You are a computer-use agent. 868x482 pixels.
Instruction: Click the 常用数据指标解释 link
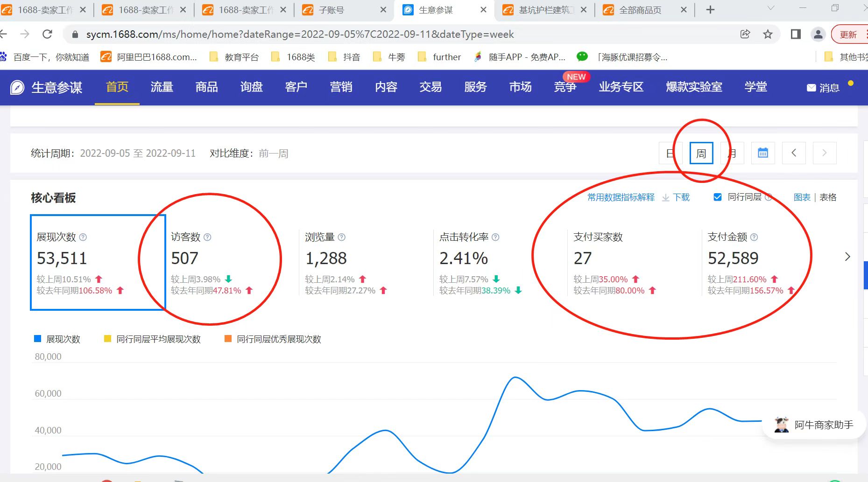(621, 197)
